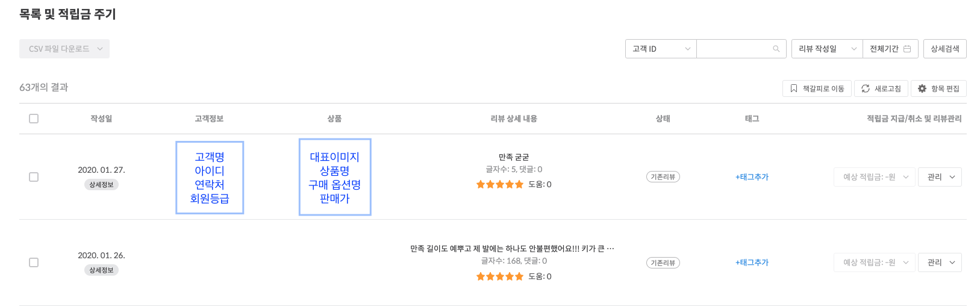980x307 pixels.
Task: Expand 관리 dropdown for second review
Action: coord(940,262)
